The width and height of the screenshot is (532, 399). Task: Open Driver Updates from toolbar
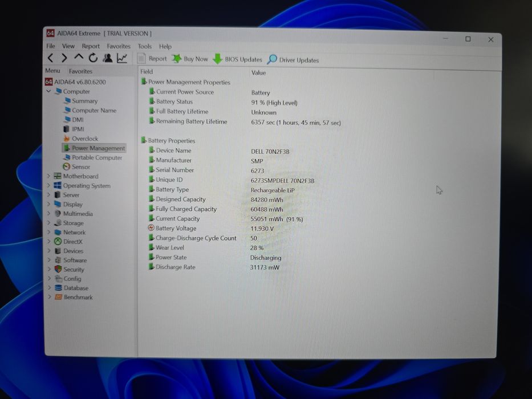click(293, 60)
